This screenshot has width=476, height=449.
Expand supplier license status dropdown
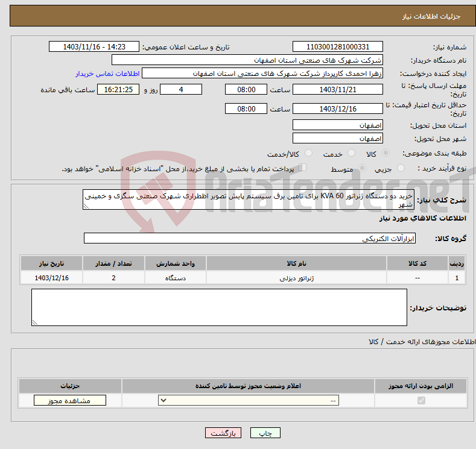[249, 401]
